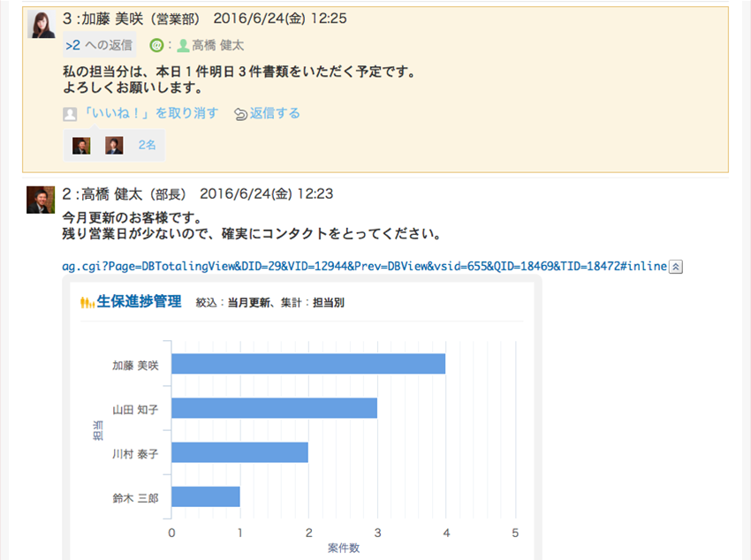Click the 加藤 美咲 bar in the chart
This screenshot has width=751, height=560.
(307, 364)
